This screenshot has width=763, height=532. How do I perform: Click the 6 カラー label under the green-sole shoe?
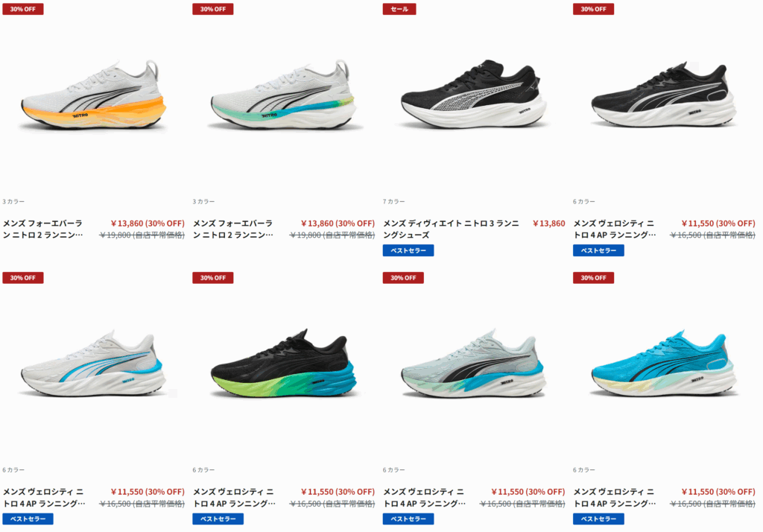pos(203,469)
